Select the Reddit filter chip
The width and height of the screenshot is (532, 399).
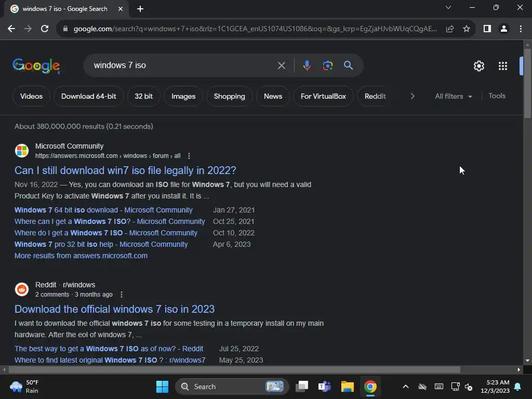(x=375, y=96)
